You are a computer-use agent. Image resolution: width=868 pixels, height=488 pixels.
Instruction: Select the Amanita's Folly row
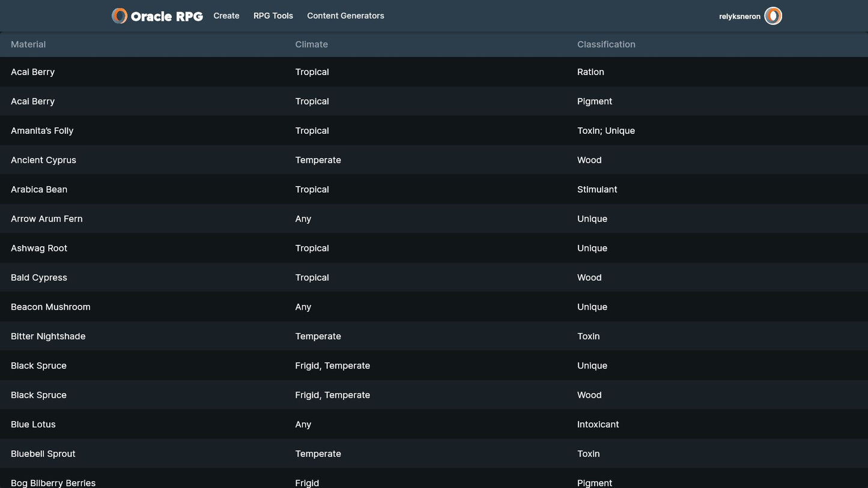(42, 131)
